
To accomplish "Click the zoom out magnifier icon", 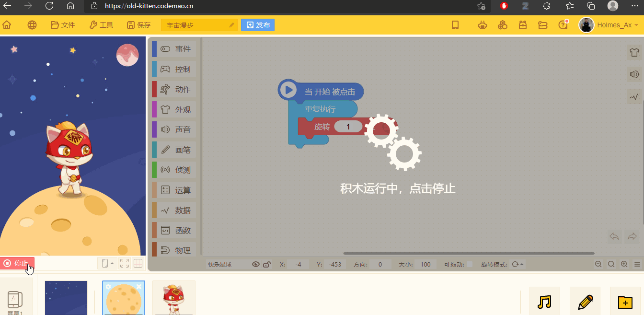I will [x=598, y=264].
